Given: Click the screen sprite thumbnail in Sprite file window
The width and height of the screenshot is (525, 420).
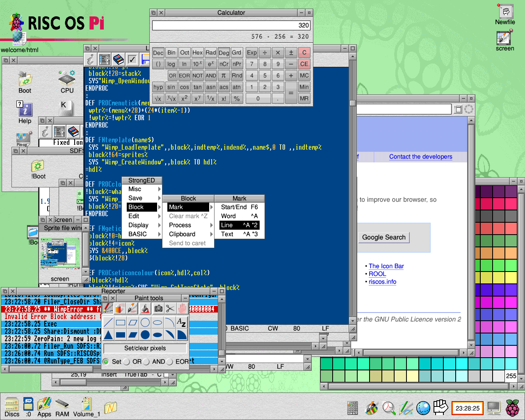Looking at the screenshot, I should click(x=60, y=254).
